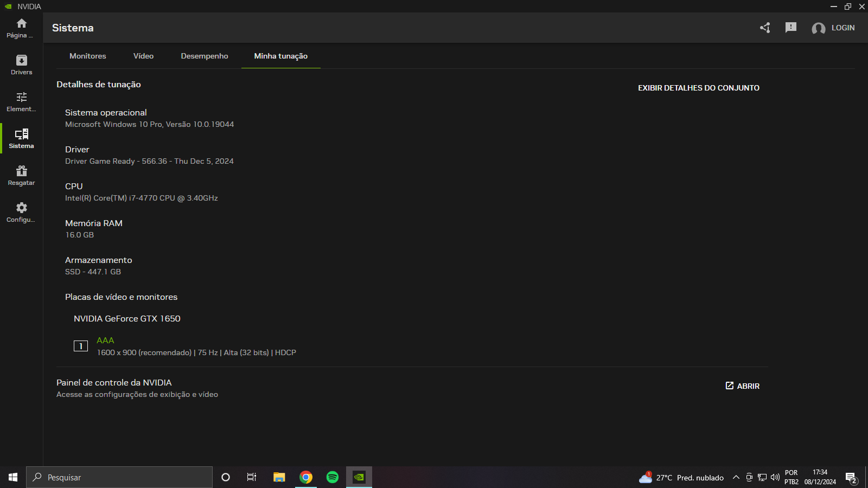Viewport: 868px width, 488px height.
Task: Click the 16.0 GB RAM value
Action: tap(80, 235)
